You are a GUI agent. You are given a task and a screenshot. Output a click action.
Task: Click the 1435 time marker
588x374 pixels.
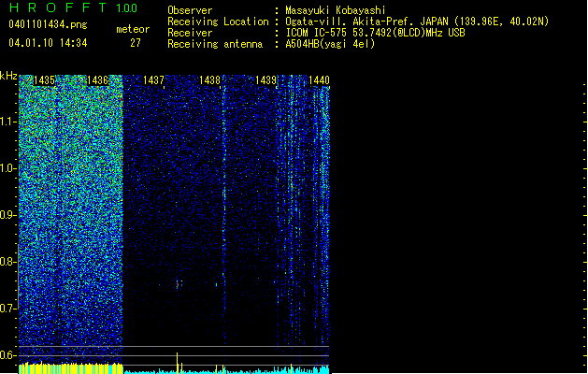pyautogui.click(x=44, y=80)
